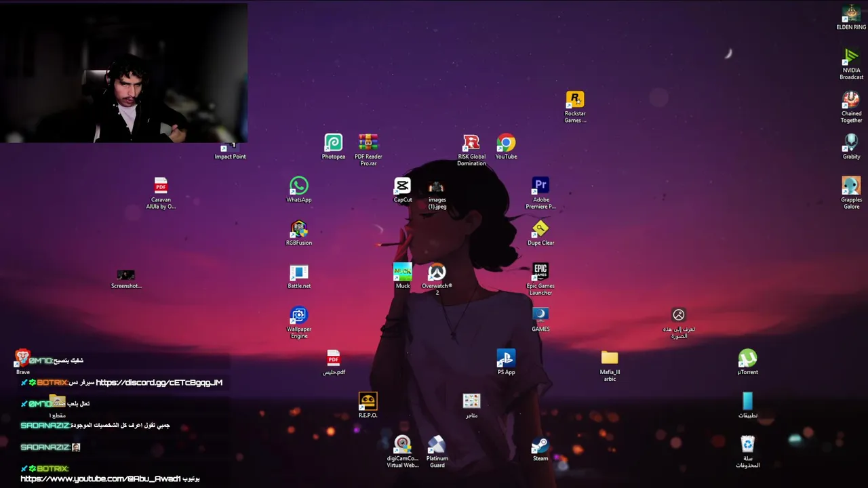The width and height of the screenshot is (868, 488).
Task: Open the Battle.net launcher icon
Action: point(299,277)
